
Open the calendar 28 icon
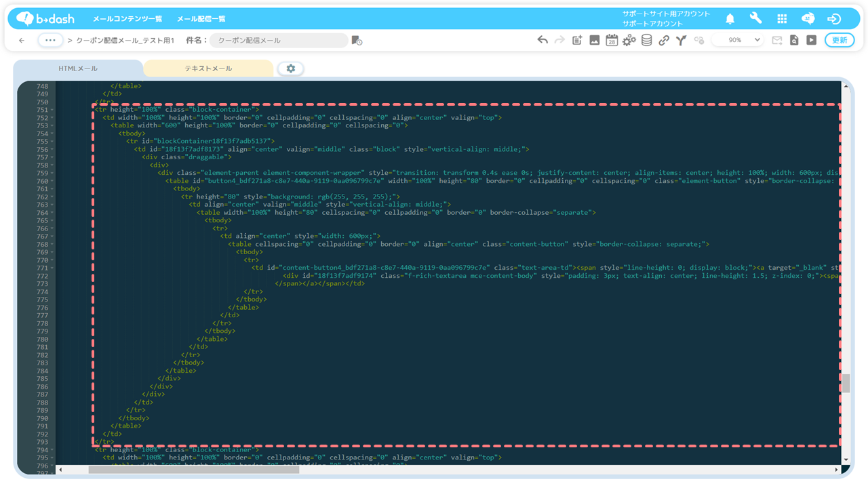tap(612, 40)
